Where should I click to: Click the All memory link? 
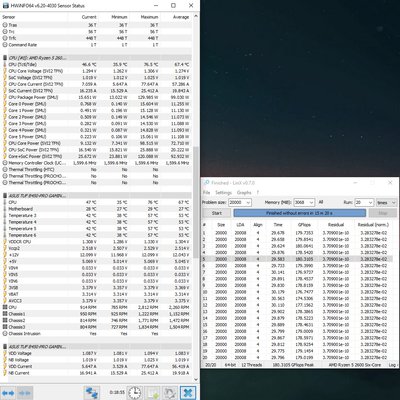tap(321, 202)
